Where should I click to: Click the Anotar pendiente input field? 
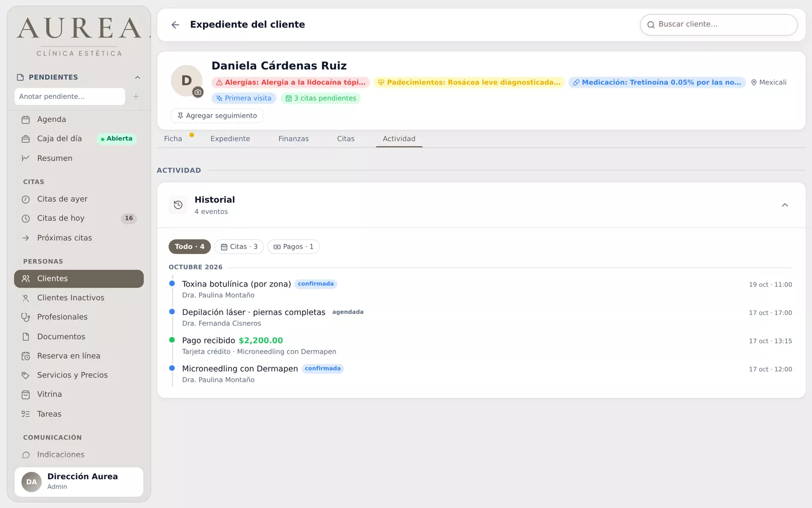click(x=70, y=97)
